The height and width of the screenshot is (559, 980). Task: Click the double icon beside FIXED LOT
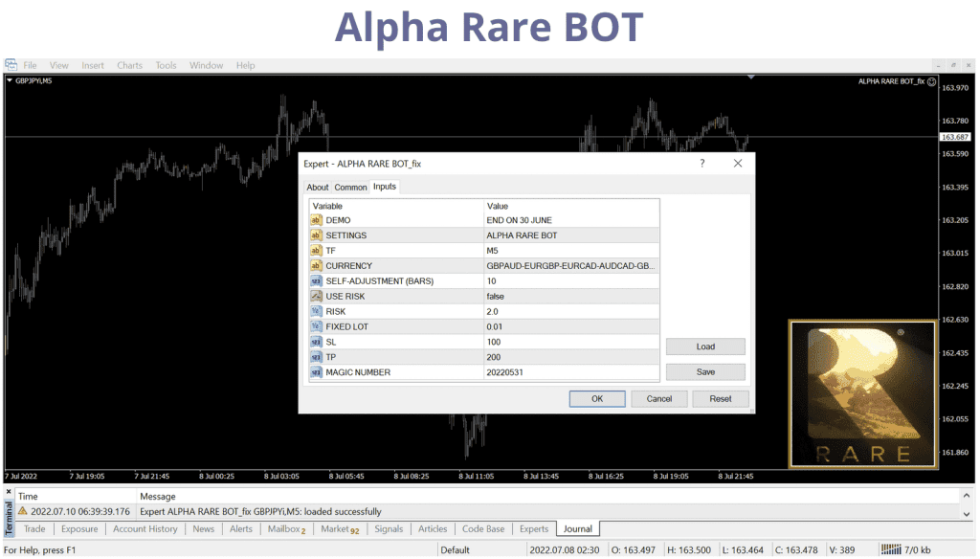316,326
